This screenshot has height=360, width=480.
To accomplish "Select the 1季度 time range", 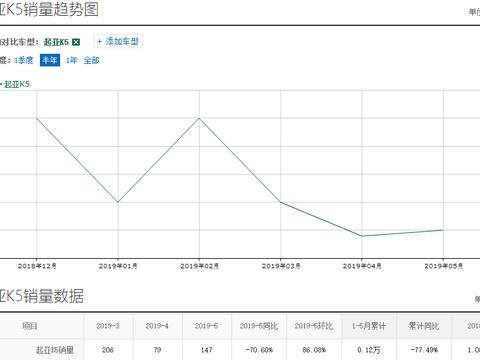I will [x=24, y=60].
